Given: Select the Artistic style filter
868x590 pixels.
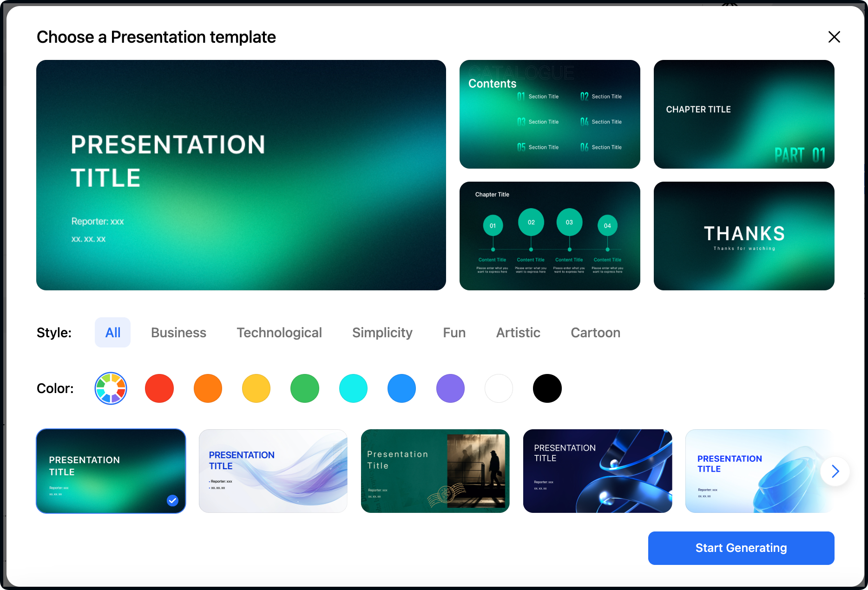Looking at the screenshot, I should (x=518, y=332).
